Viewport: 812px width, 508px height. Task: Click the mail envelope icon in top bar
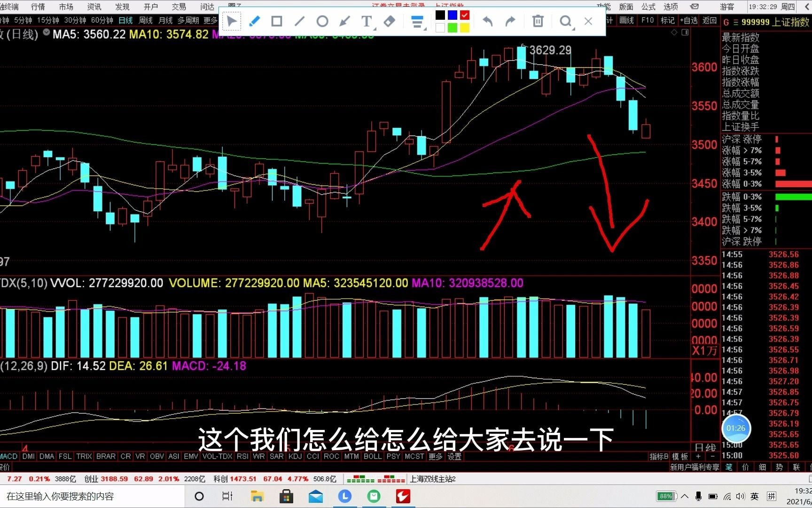694,6
